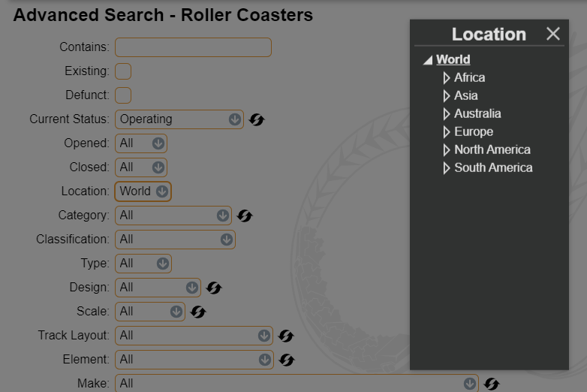Expand the North America node arrow

point(446,149)
